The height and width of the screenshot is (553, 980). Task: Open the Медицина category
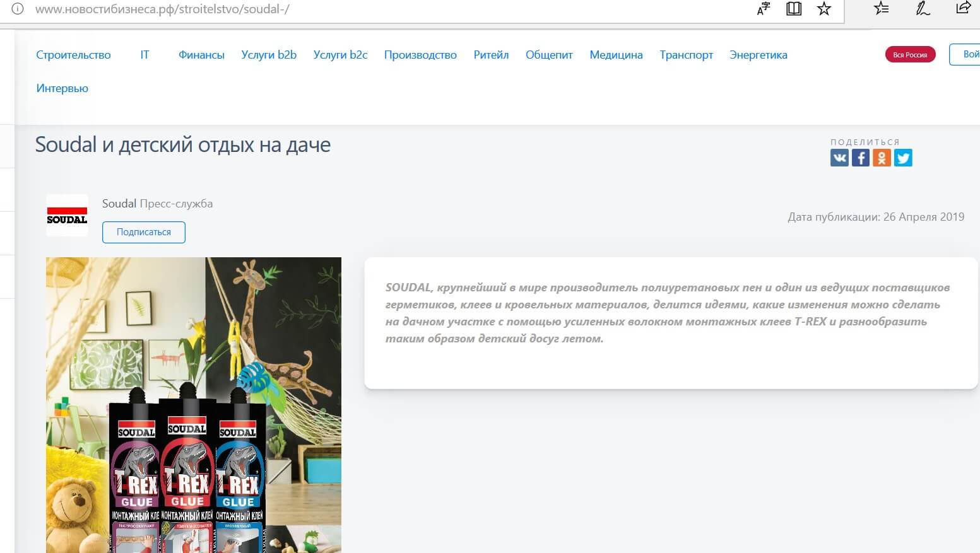click(616, 55)
